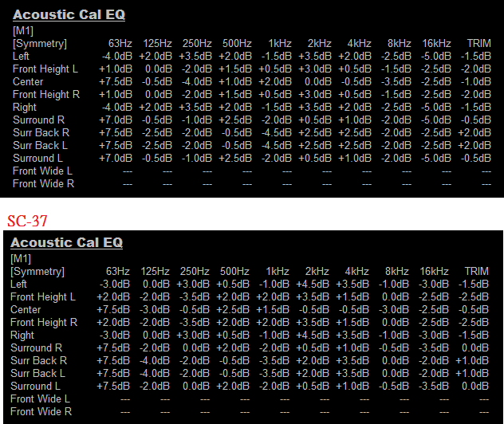This screenshot has height=424, width=504.
Task: Click SC-37 Surr Back L TRIM value '+1.0dB'
Action: (x=472, y=374)
